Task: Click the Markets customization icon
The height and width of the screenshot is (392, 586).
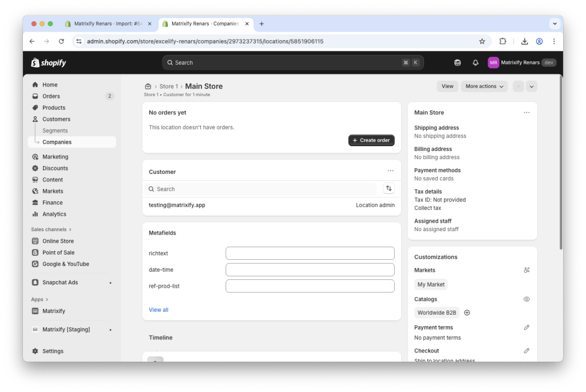Action: tap(526, 270)
